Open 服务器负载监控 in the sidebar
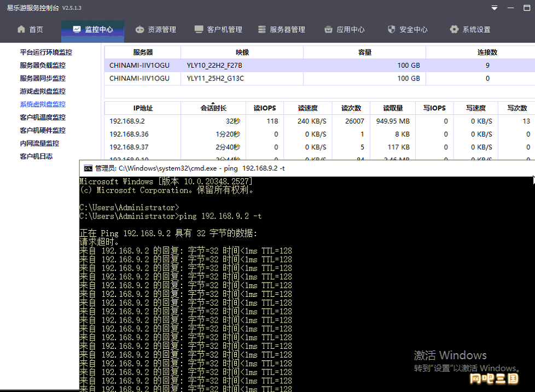This screenshot has width=535, height=392. [43, 66]
